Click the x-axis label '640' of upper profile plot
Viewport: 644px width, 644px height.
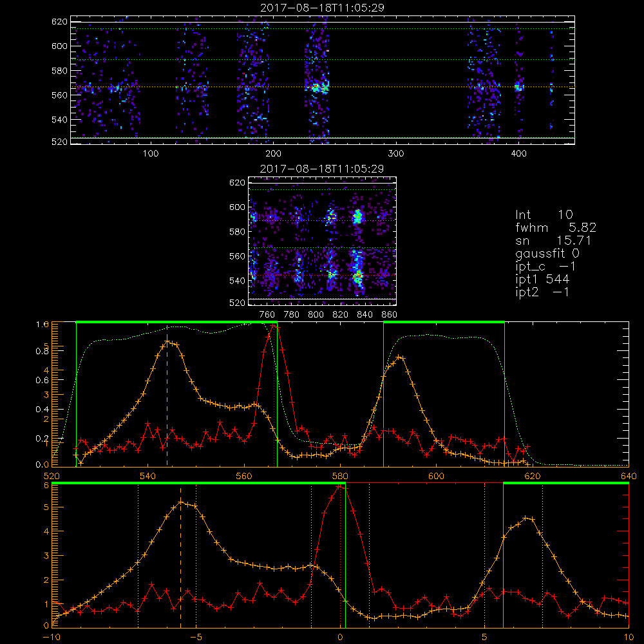(x=629, y=476)
